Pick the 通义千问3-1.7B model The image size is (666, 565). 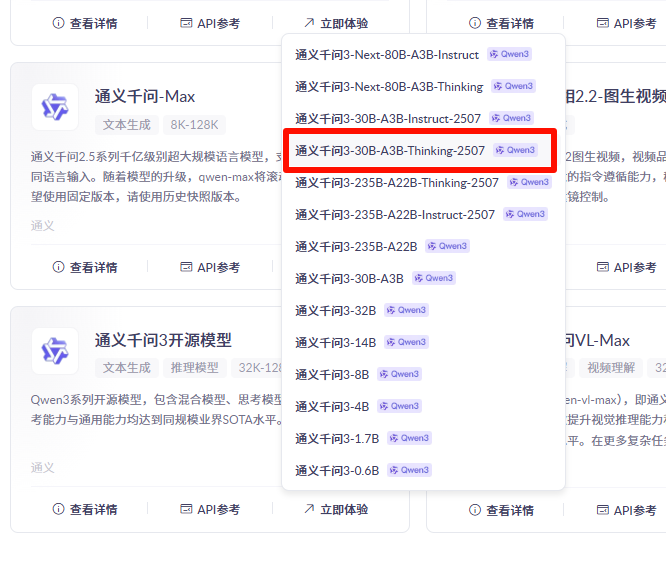click(423, 438)
